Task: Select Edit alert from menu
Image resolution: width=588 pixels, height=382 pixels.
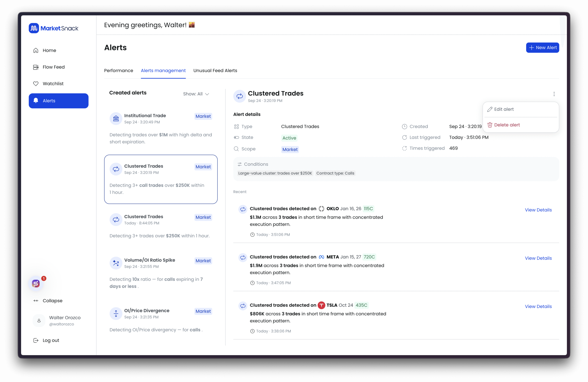Action: pos(503,109)
